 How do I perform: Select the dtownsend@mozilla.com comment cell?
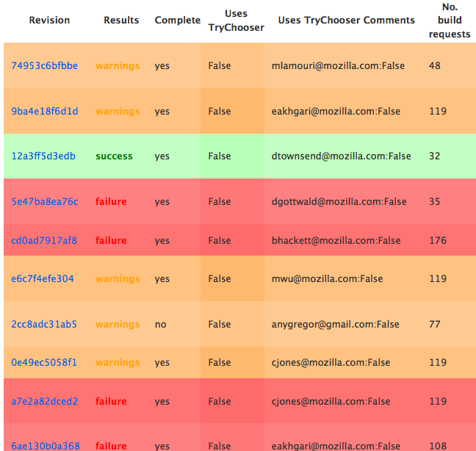342,156
